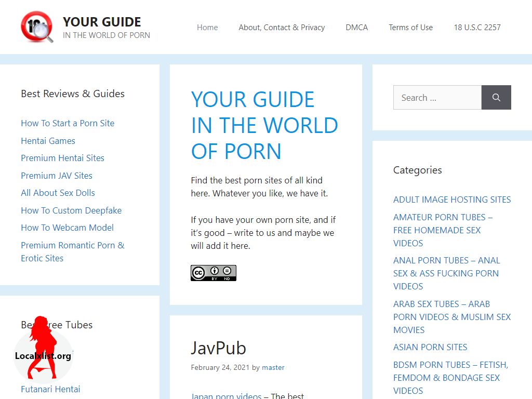
Task: Click the 18+ magnifier site logo
Action: (37, 27)
